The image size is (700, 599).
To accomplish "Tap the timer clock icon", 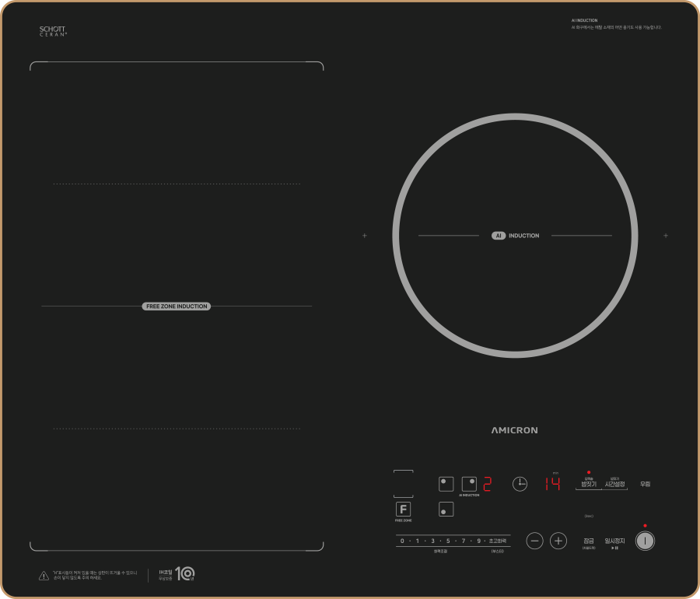I will tap(520, 484).
